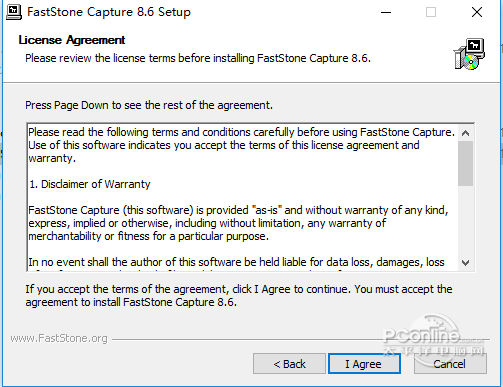Click the license scrollbar thumb
This screenshot has height=387, width=503.
tap(465, 163)
